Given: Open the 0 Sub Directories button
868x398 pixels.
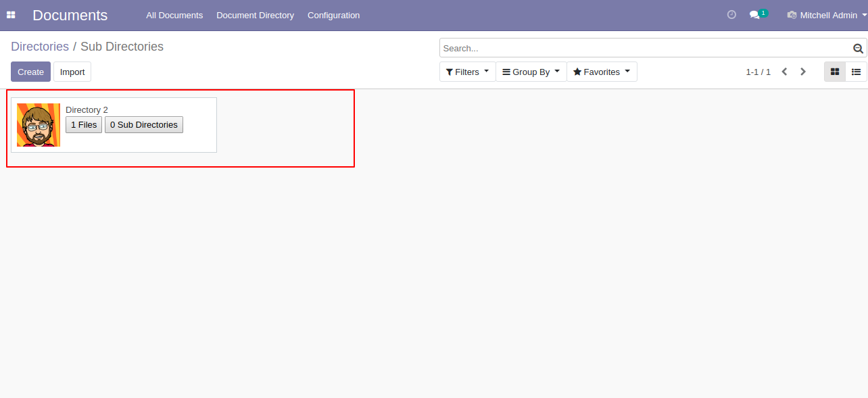Looking at the screenshot, I should click(144, 124).
